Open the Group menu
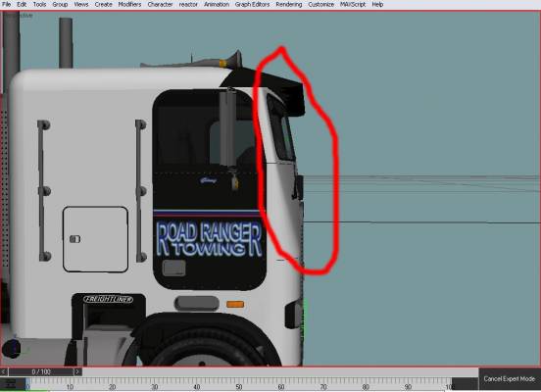Viewport: 541px width, 392px height. (x=60, y=5)
